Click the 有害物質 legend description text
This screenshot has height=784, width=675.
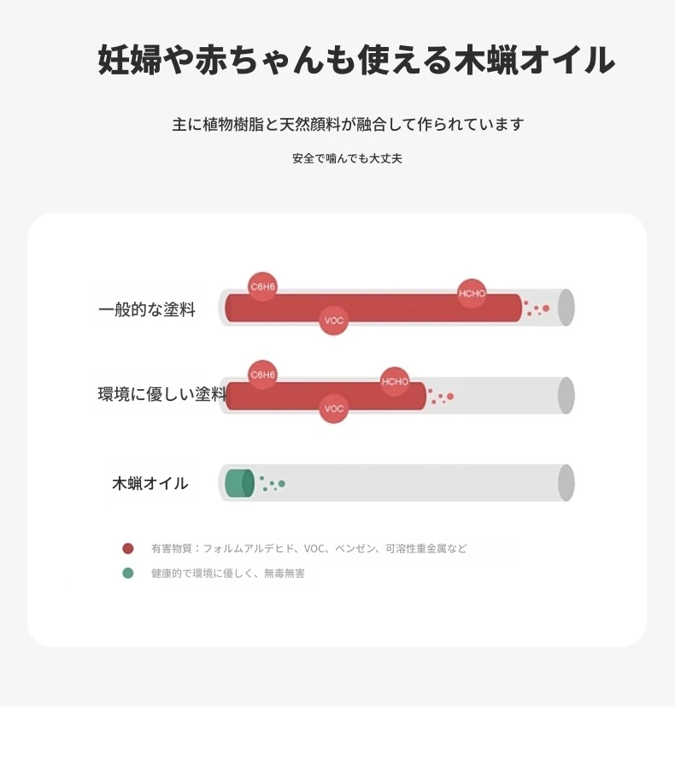point(309,549)
